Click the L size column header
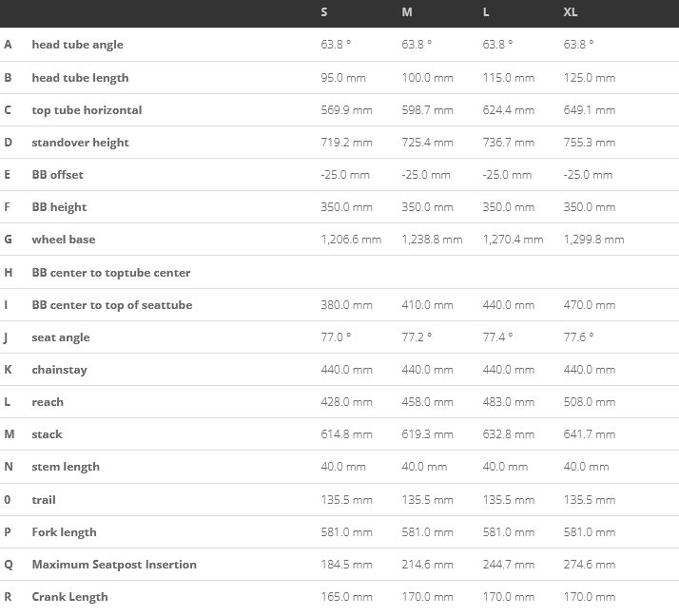Image resolution: width=679 pixels, height=616 pixels. tap(487, 12)
